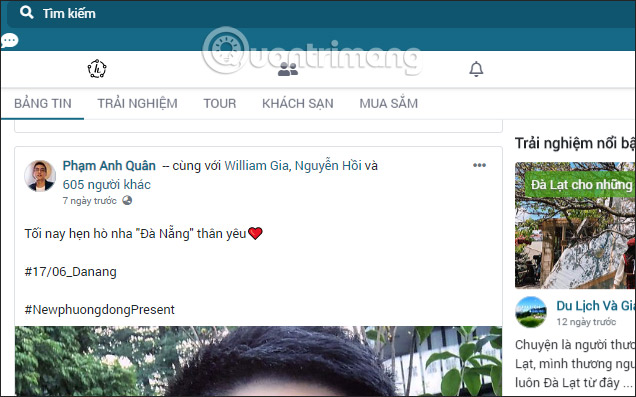The image size is (636, 397).
Task: Click the post's public globe icon
Action: point(127,200)
